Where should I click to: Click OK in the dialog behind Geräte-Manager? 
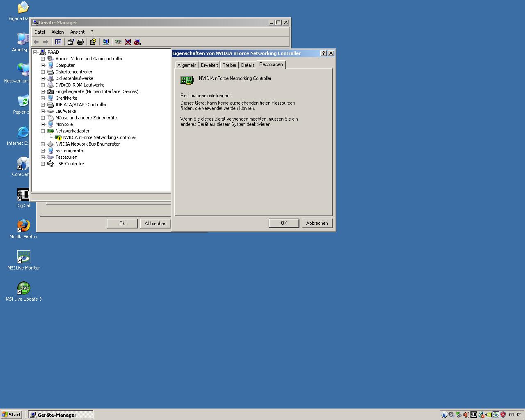(x=122, y=224)
